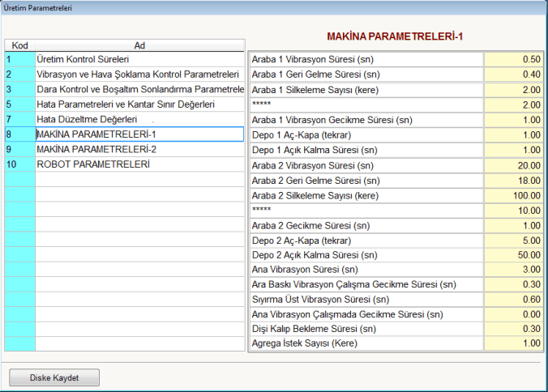This screenshot has width=548, height=392.
Task: Click the Kod column header
Action: (19, 45)
